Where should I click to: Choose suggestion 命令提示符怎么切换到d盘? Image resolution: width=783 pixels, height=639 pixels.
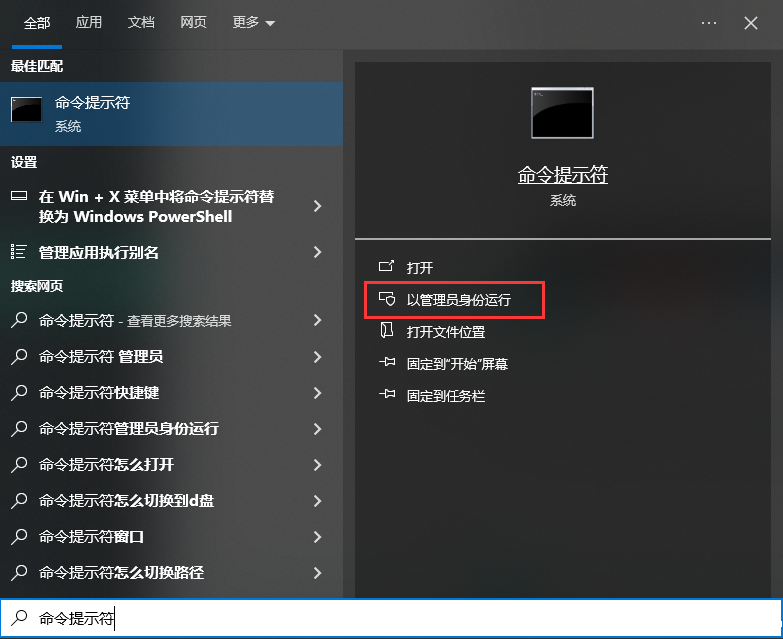(171, 500)
